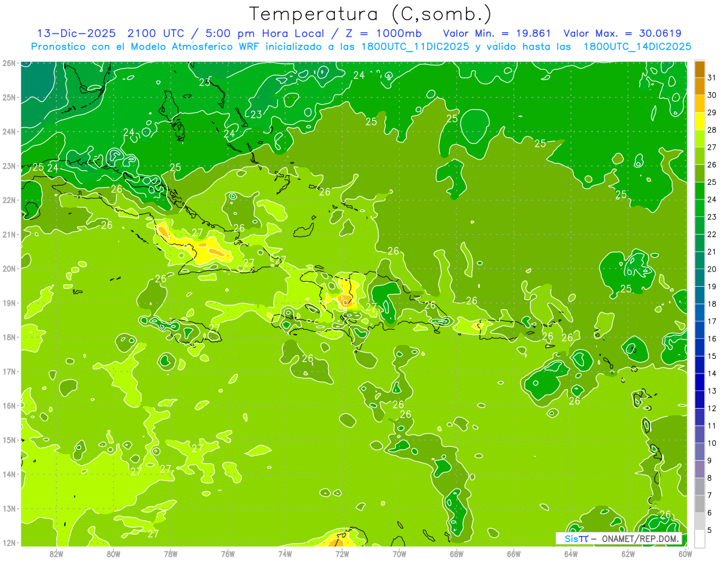Click the "12N" latitude axis label
This screenshot has height=562, width=728.
[x=9, y=543]
